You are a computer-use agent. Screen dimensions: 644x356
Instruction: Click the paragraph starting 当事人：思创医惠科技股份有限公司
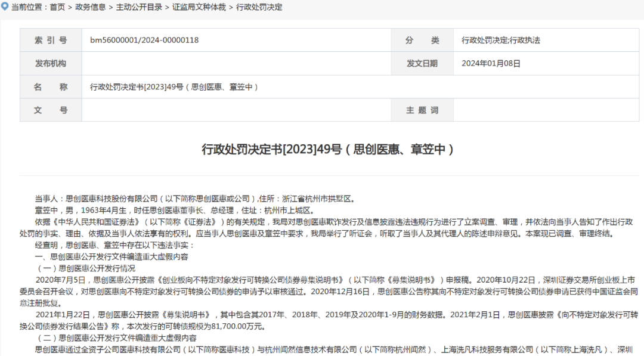pyautogui.click(x=196, y=199)
